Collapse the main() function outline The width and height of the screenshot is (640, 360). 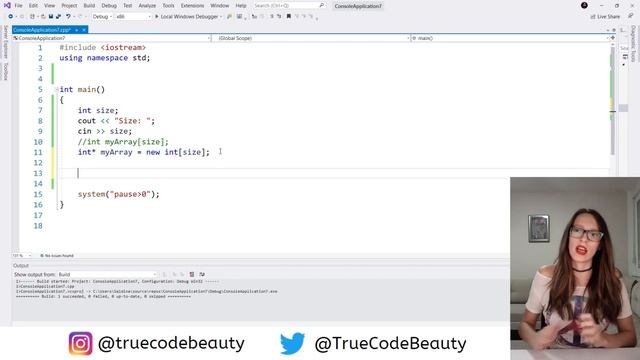tap(57, 89)
